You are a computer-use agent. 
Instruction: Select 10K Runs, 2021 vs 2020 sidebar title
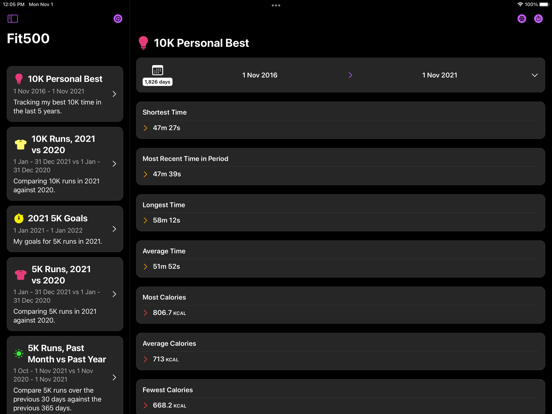[x=63, y=144]
